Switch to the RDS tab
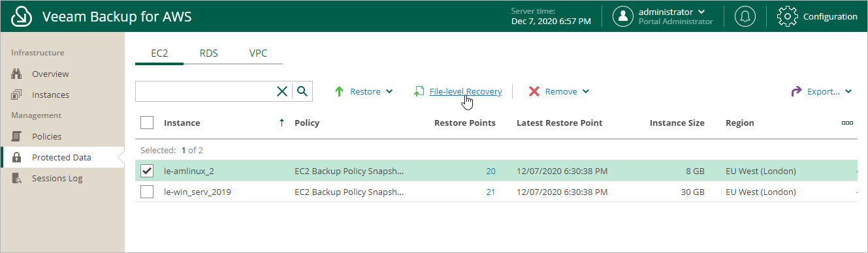 point(209,53)
